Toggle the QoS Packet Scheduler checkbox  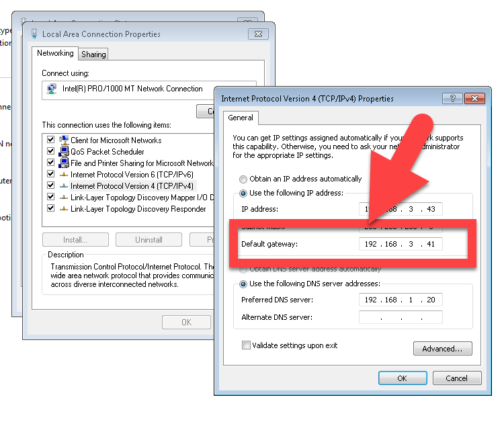pos(50,152)
